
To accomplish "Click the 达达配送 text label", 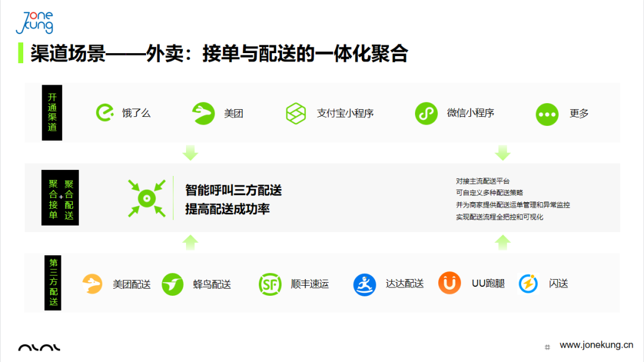I will pos(404,283).
